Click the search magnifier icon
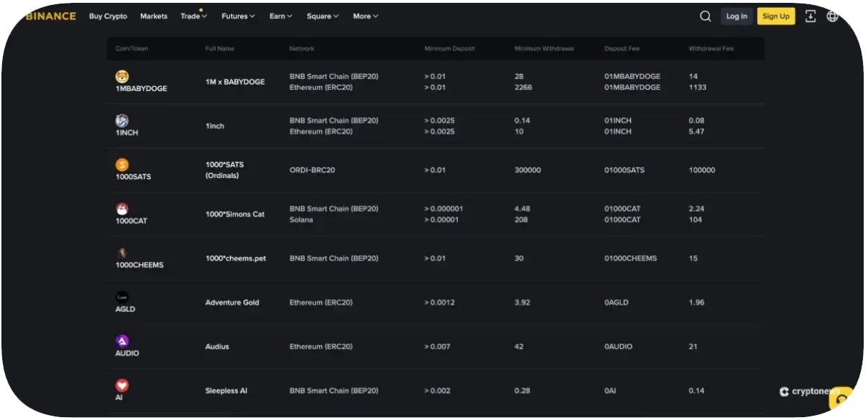 705,16
